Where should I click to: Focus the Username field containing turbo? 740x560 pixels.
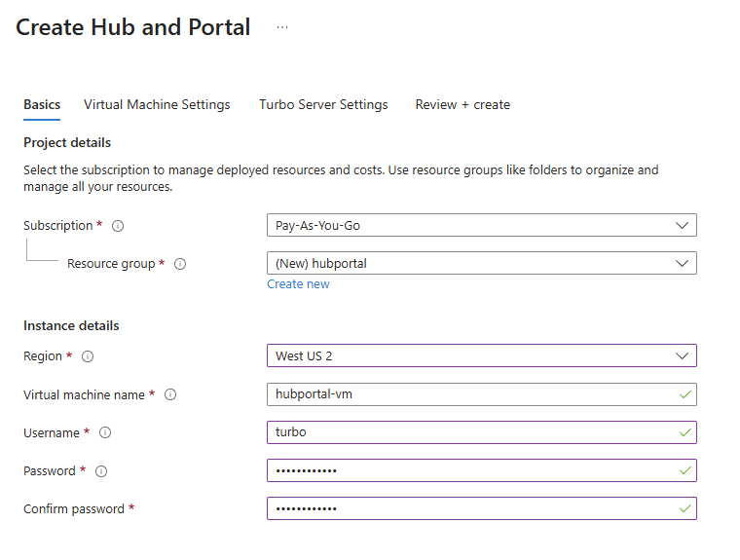coord(471,432)
